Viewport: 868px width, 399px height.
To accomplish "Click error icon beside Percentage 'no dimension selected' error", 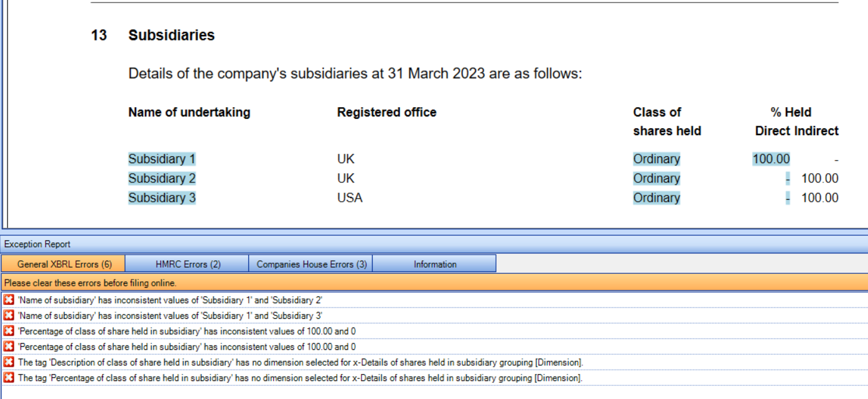I will click(9, 377).
